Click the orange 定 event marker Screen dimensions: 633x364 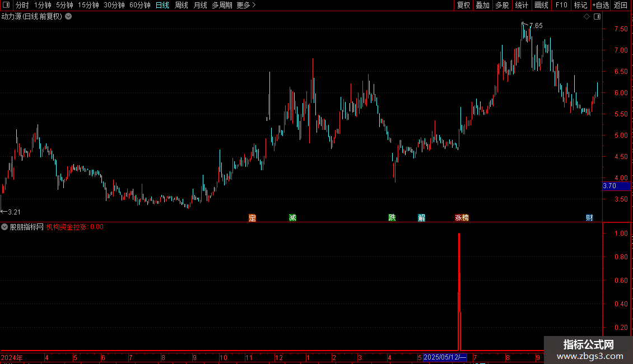coord(252,218)
